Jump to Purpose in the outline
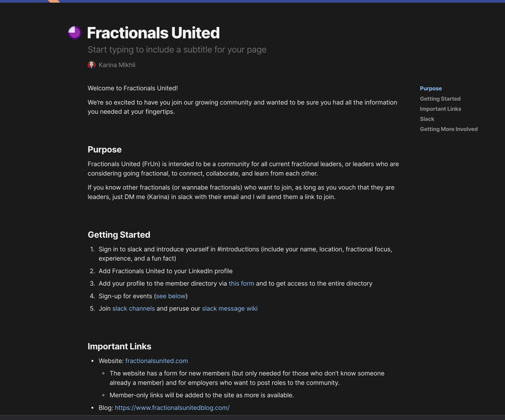The width and height of the screenshot is (505, 420). pyautogui.click(x=431, y=88)
